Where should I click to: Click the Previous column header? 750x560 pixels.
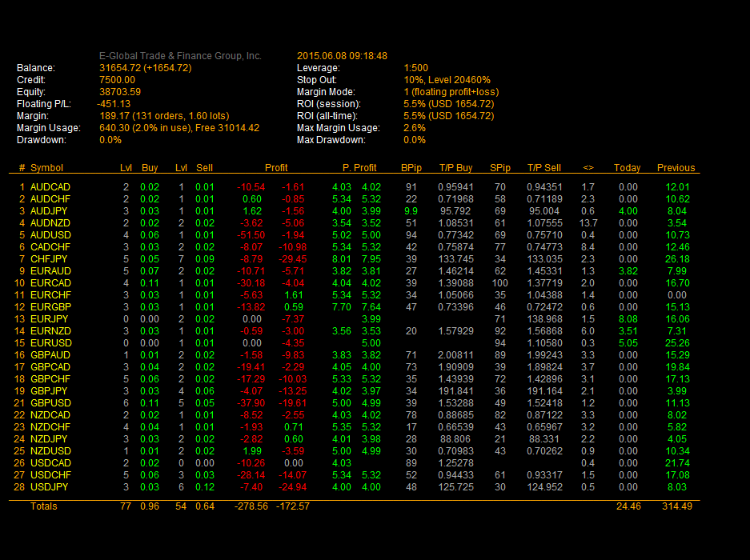[676, 168]
